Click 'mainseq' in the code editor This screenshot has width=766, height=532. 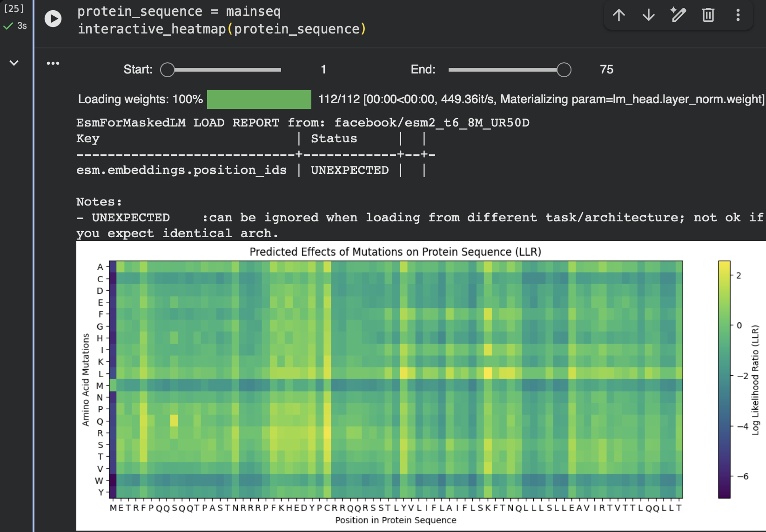coord(253,12)
